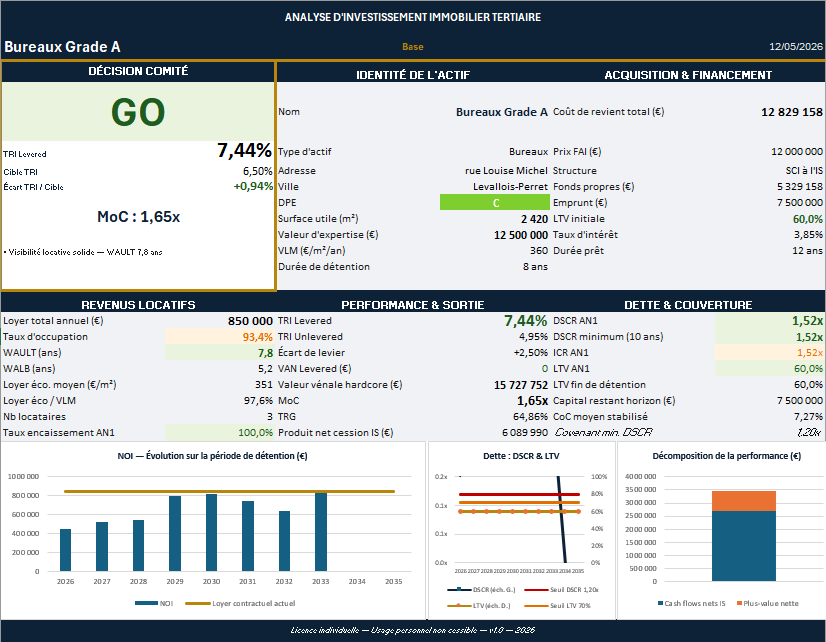Click the Taux d'occupation 93,4% cell
This screenshot has height=642, width=826.
[x=219, y=337]
